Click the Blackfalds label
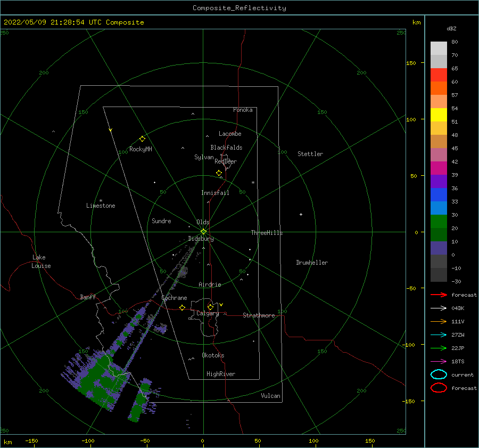 [226, 148]
